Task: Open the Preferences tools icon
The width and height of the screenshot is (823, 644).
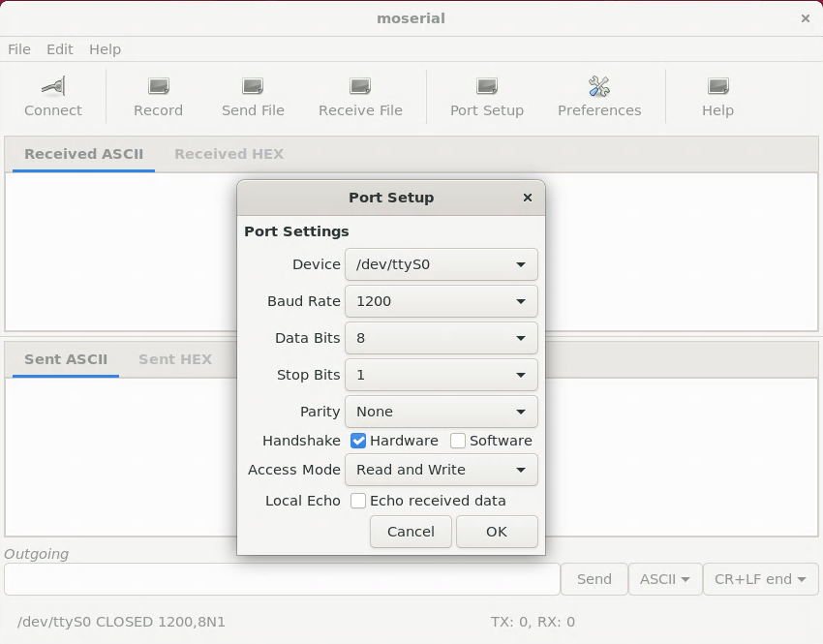Action: [599, 86]
